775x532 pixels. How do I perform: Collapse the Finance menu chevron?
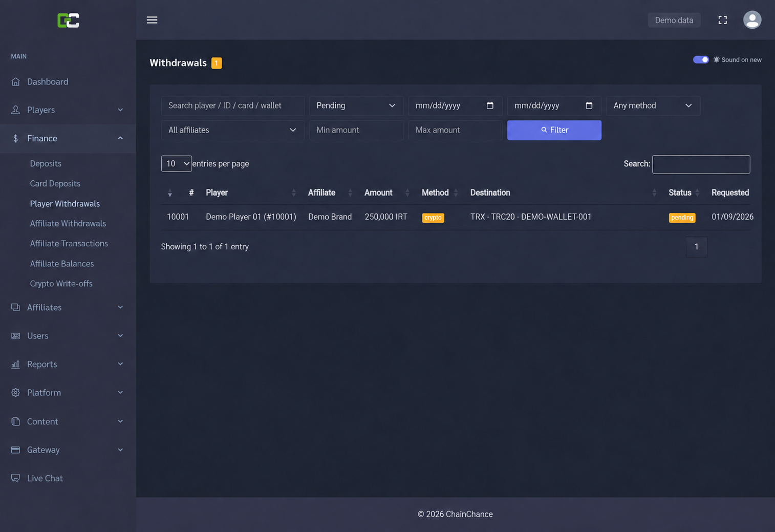120,138
